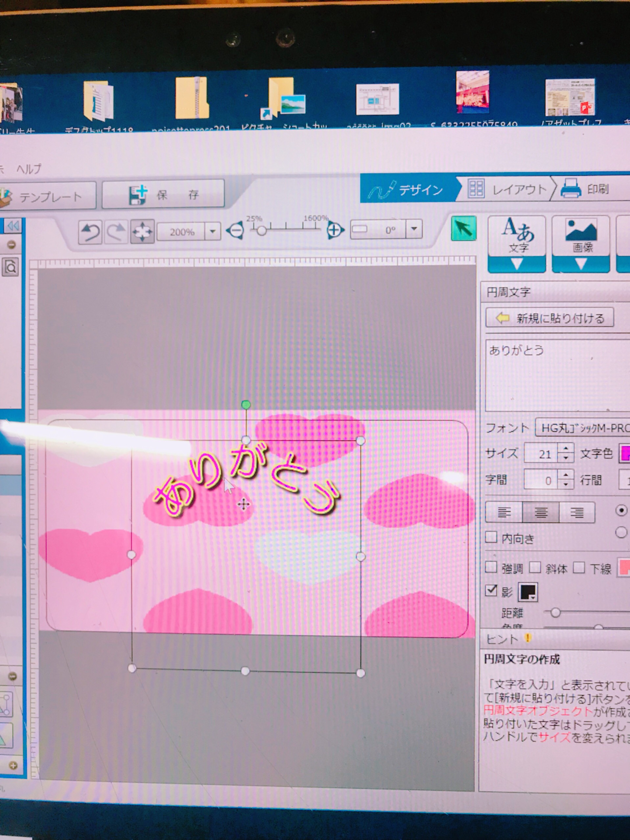Click the ありがとう text input box
Viewport: 630px width, 840px height.
(557, 375)
